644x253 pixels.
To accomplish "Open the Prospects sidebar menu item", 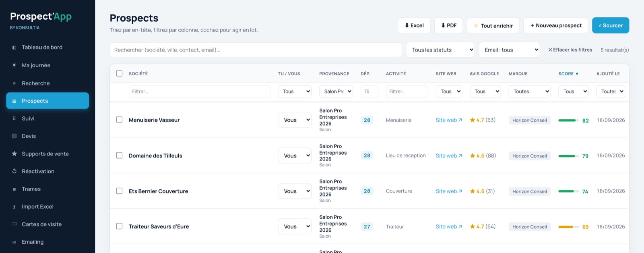I will 47,101.
